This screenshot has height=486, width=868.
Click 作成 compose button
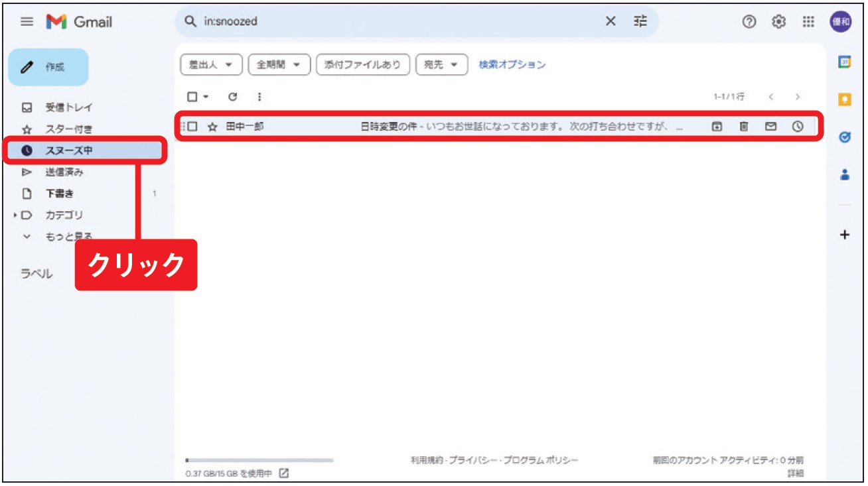48,67
